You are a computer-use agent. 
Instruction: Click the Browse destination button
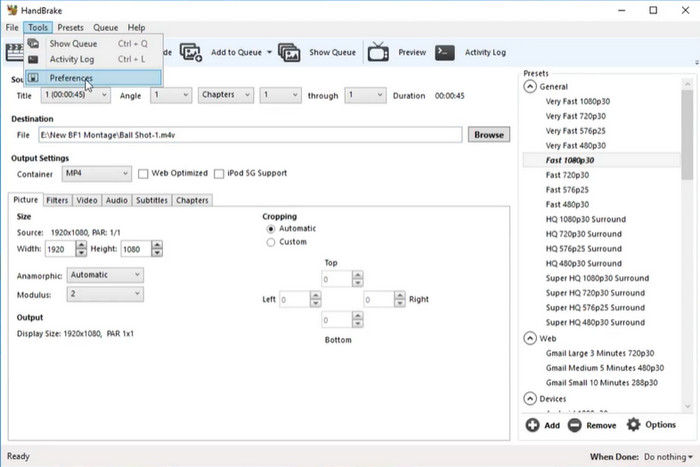[489, 134]
